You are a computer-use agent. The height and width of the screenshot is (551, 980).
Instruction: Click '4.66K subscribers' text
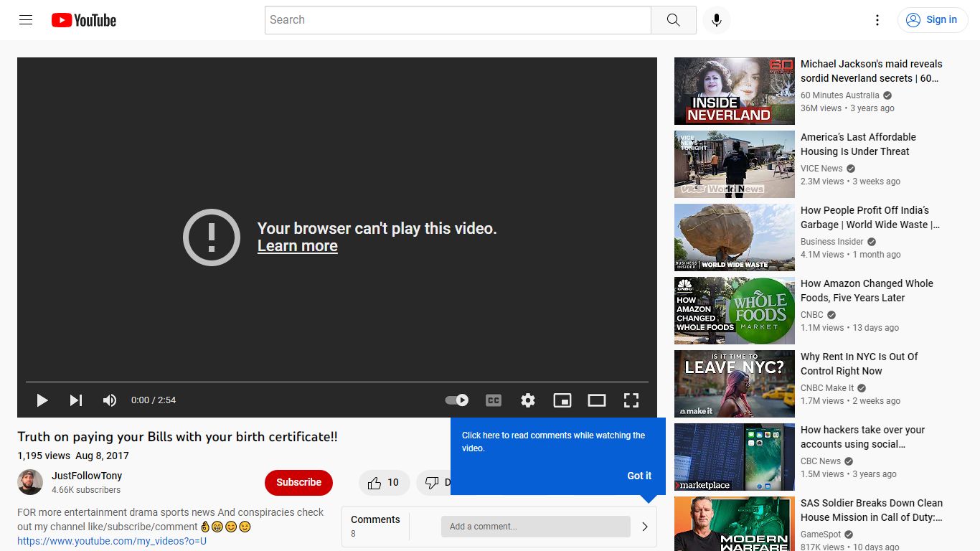(x=86, y=490)
